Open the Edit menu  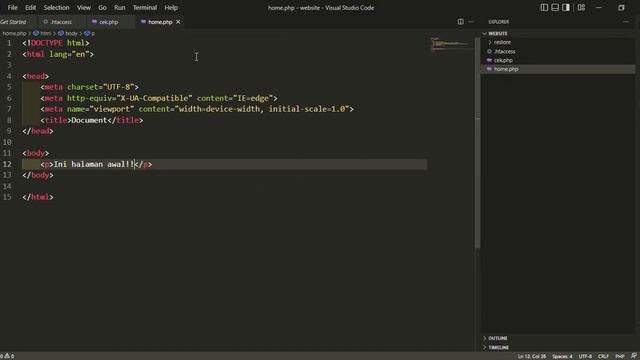30,7
